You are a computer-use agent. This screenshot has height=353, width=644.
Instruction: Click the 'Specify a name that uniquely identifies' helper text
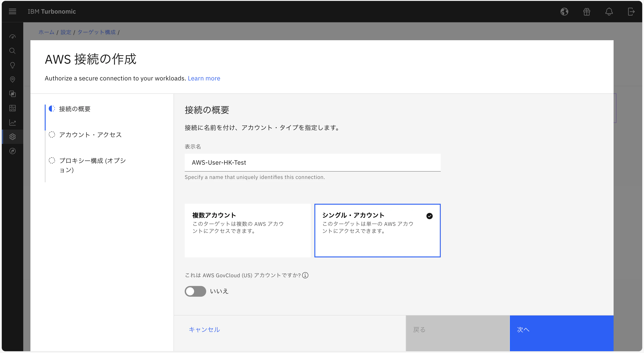(x=255, y=177)
